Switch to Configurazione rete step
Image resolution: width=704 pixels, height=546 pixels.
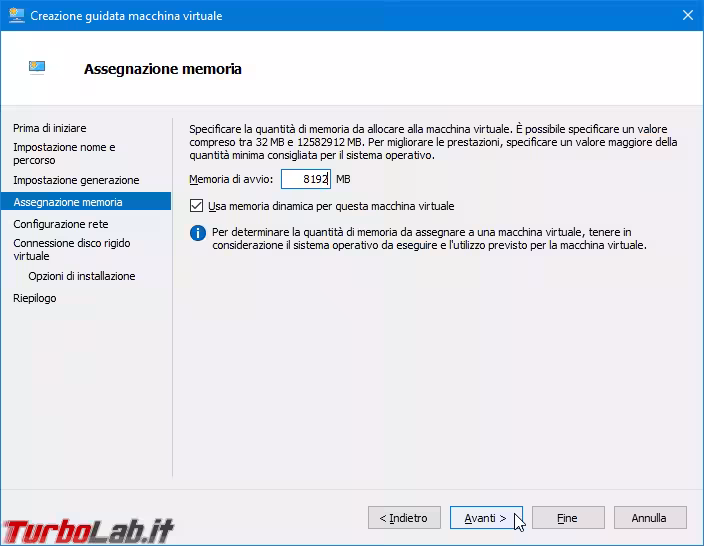point(60,224)
